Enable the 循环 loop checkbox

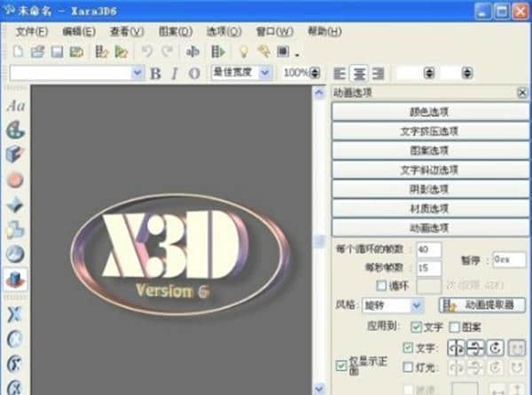click(x=382, y=286)
